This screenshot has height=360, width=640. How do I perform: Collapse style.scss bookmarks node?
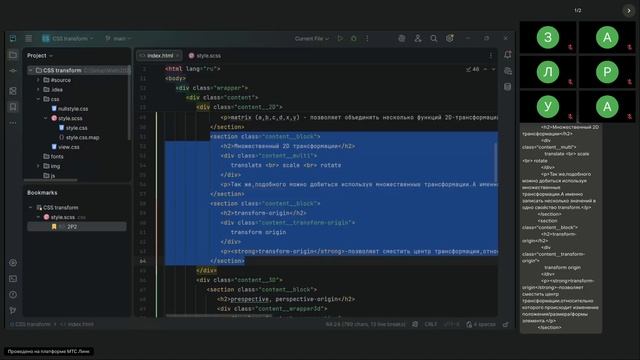(38, 217)
